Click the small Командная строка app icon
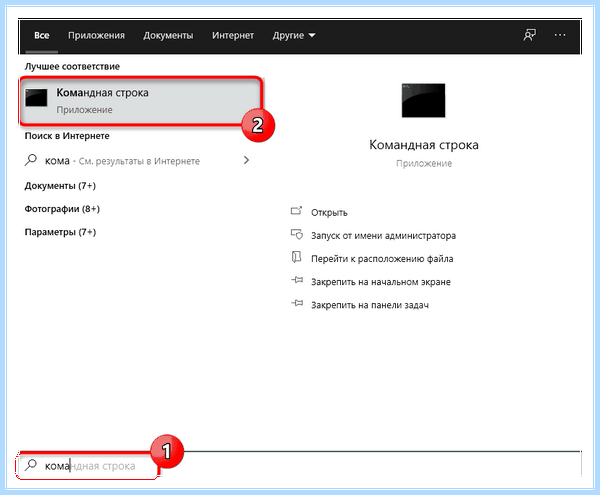 pos(36,98)
